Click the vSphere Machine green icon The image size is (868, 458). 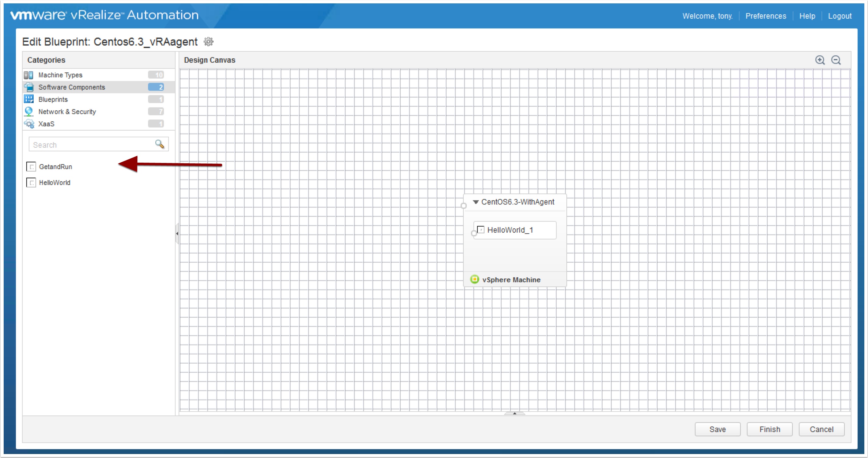point(474,279)
